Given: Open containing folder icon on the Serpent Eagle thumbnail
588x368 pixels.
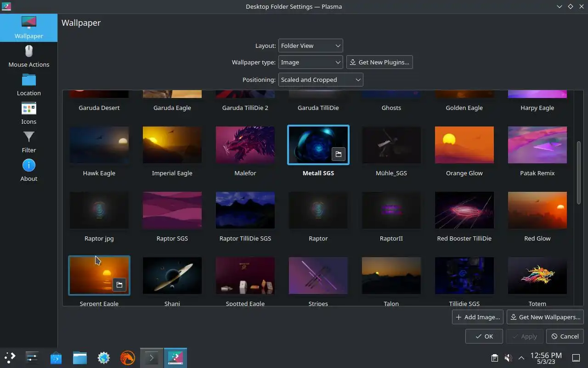Looking at the screenshot, I should tap(119, 285).
